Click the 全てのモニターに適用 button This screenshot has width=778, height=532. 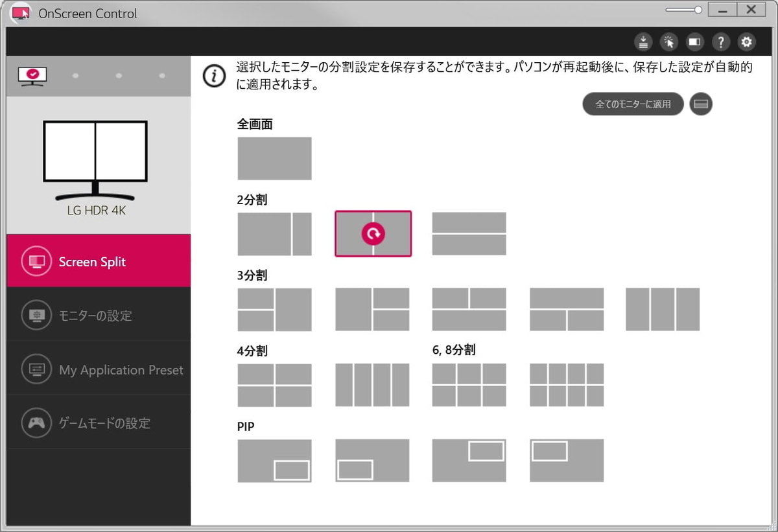pos(633,104)
